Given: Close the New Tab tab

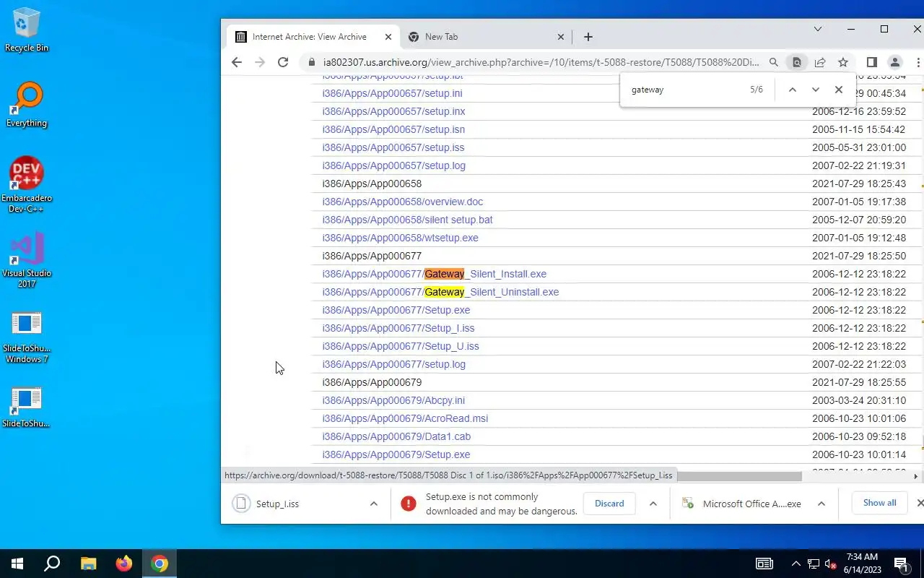Looking at the screenshot, I should 562,37.
